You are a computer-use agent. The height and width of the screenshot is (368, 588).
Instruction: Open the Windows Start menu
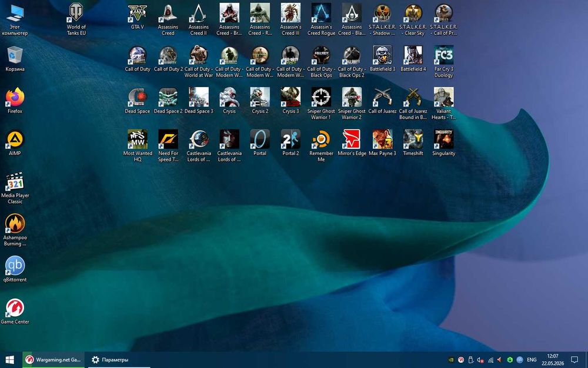pyautogui.click(x=10, y=360)
